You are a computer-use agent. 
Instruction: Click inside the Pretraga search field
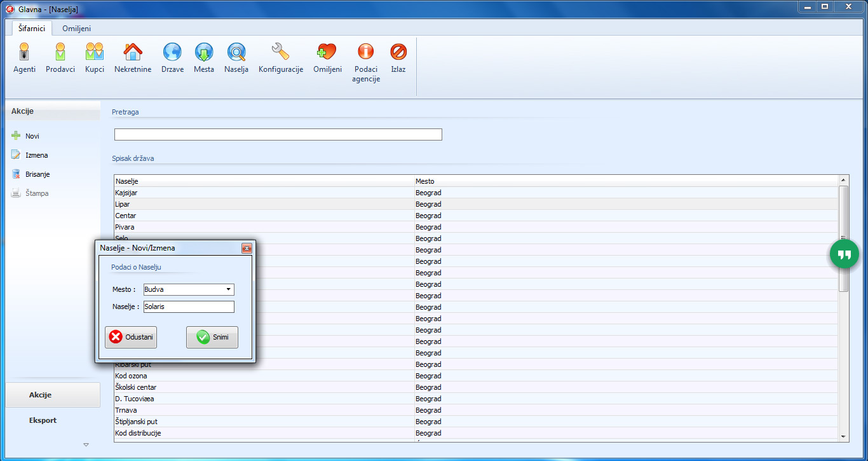point(278,135)
